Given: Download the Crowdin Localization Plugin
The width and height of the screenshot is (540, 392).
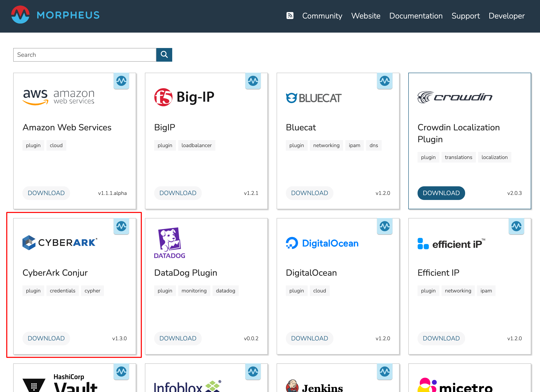Looking at the screenshot, I should (441, 193).
